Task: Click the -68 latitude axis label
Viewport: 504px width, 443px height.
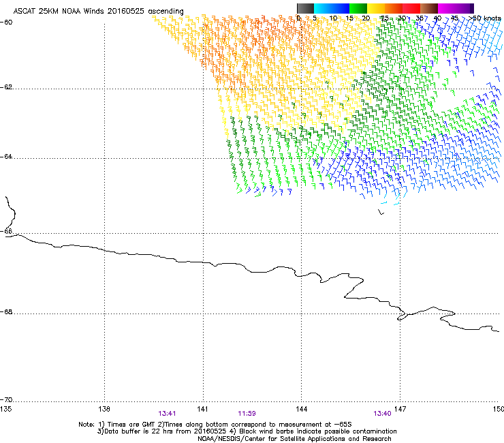Action: point(6,312)
